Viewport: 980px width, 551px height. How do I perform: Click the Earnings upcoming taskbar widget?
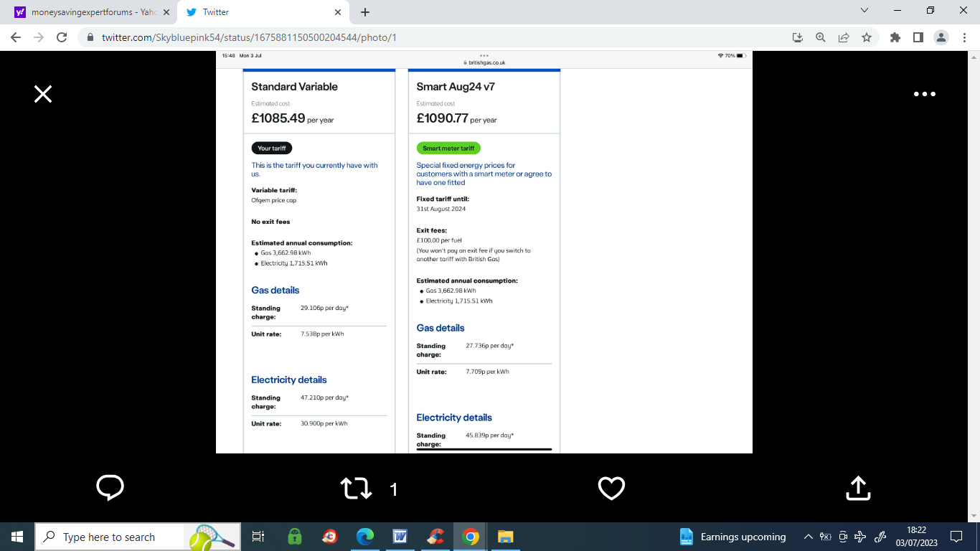pos(732,537)
